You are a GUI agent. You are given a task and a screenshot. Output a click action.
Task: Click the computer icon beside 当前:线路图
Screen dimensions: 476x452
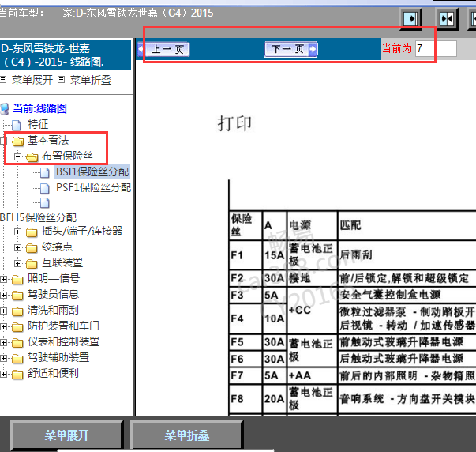[5, 109]
